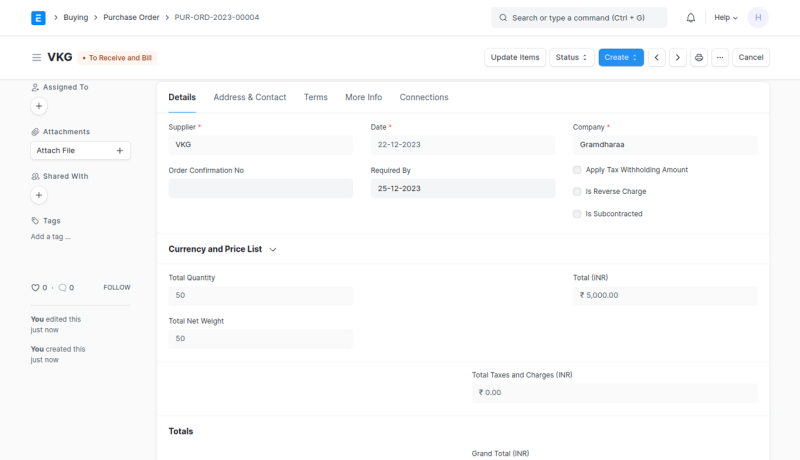Follow this document

pos(117,288)
